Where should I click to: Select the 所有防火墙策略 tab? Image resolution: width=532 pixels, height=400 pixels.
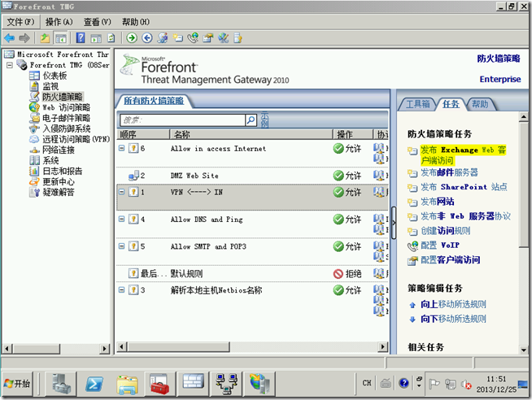(154, 101)
